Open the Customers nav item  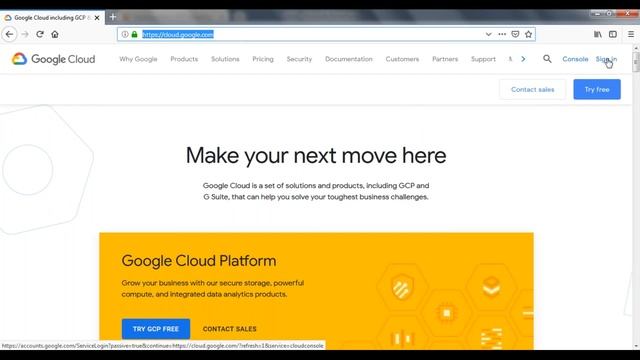[x=402, y=59]
